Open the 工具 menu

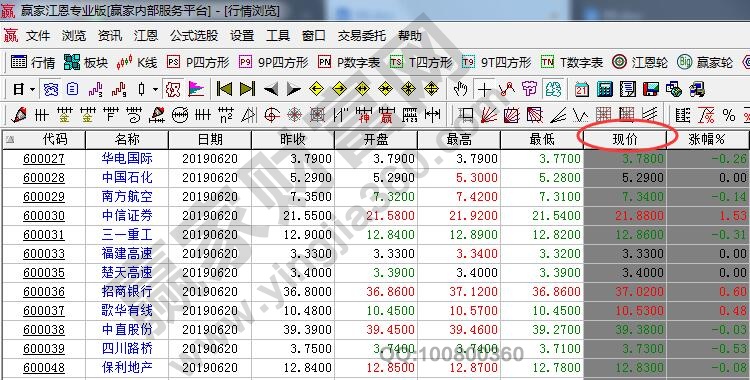click(x=278, y=35)
